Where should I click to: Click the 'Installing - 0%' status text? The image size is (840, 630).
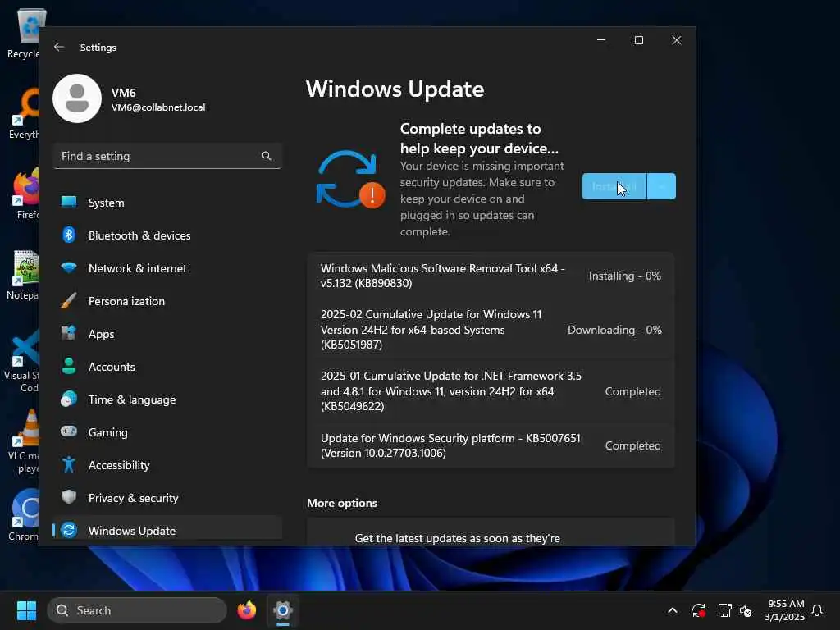[624, 276]
